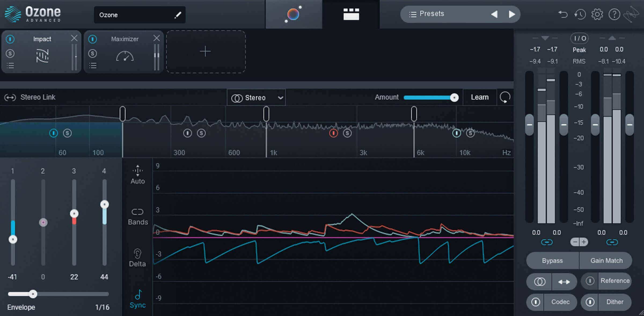644x316 pixels.
Task: Add a new module slot
Action: 206,52
